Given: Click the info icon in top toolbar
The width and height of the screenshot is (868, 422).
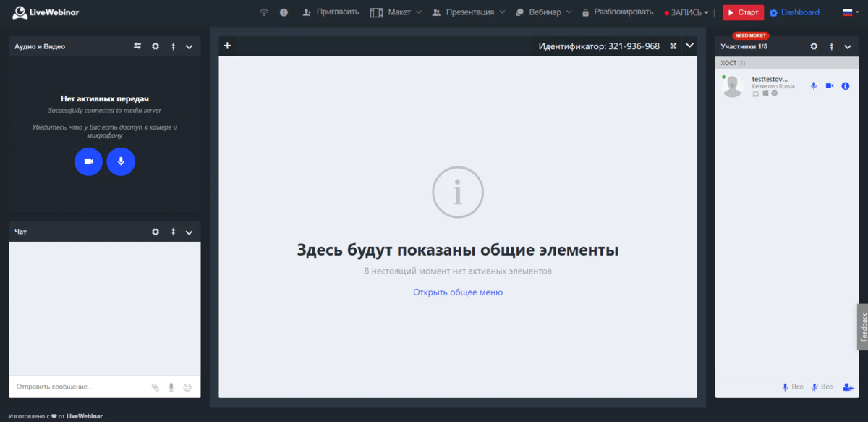Looking at the screenshot, I should click(284, 12).
